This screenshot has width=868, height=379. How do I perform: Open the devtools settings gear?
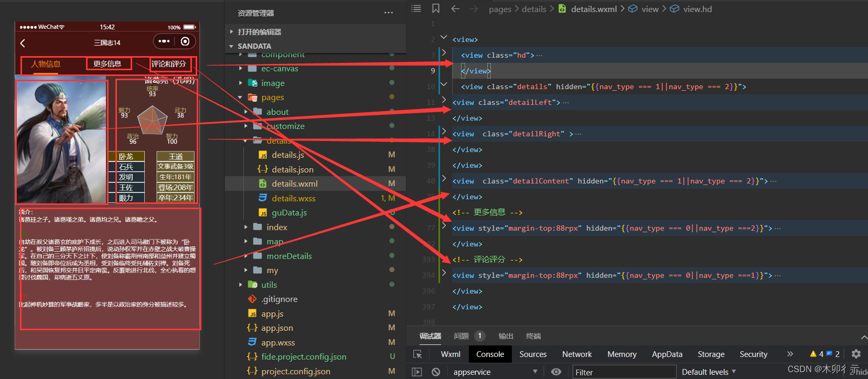(x=856, y=354)
